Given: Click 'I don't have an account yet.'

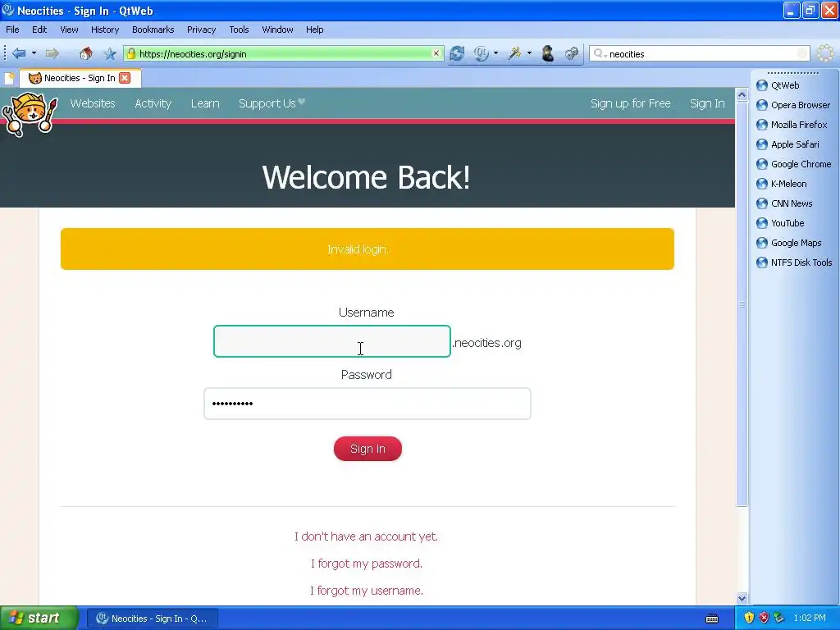Looking at the screenshot, I should coord(367,536).
